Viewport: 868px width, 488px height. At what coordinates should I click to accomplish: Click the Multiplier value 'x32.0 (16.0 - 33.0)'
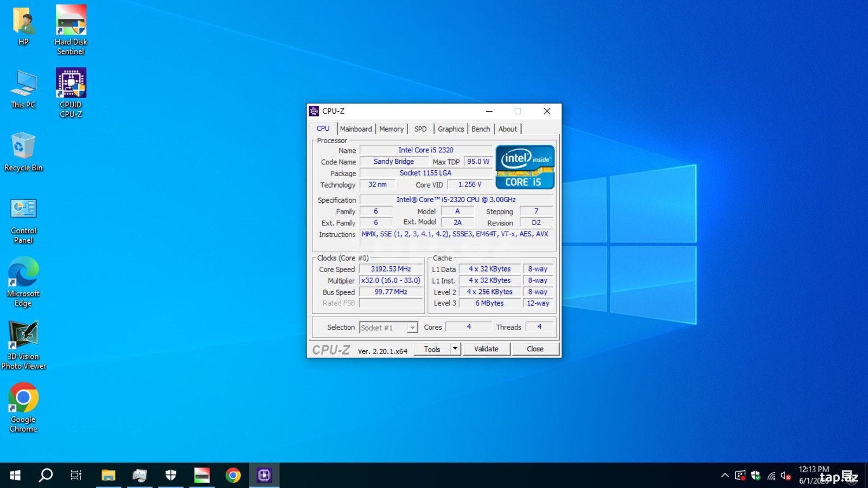click(x=391, y=280)
